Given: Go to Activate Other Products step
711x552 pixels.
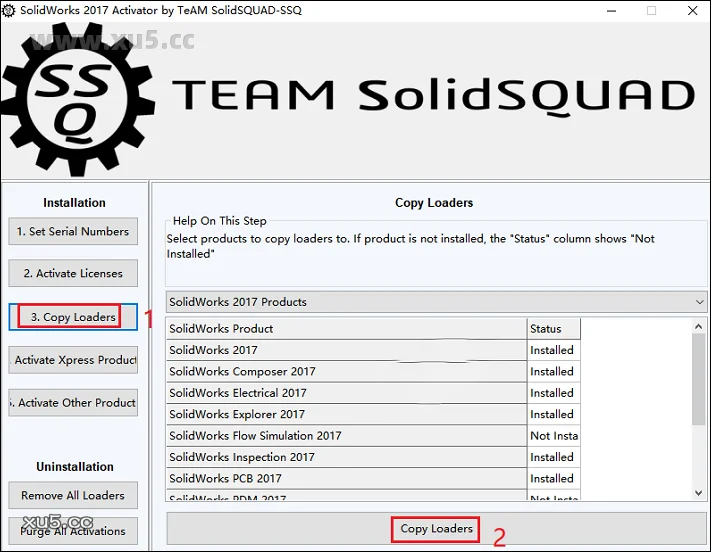Looking at the screenshot, I should (x=73, y=403).
